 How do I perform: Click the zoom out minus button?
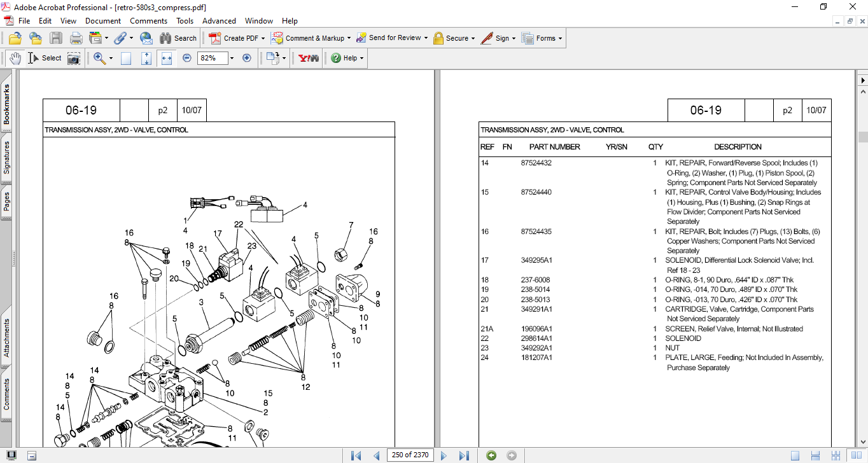coord(187,58)
